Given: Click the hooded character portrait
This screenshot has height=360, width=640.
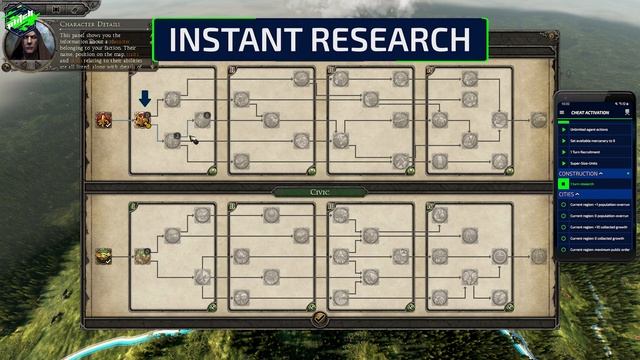Looking at the screenshot, I should (29, 43).
